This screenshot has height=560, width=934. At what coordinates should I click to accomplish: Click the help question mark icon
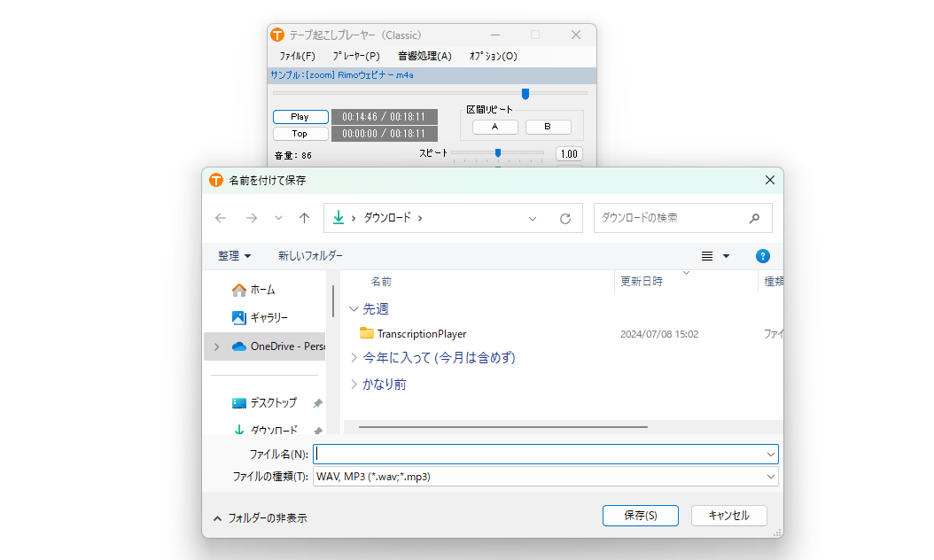(x=762, y=256)
